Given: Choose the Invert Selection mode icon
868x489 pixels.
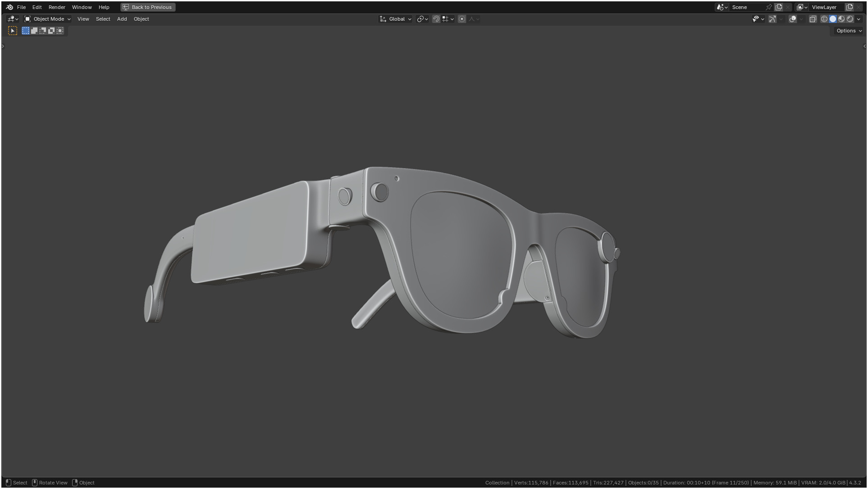Looking at the screenshot, I should tap(51, 31).
